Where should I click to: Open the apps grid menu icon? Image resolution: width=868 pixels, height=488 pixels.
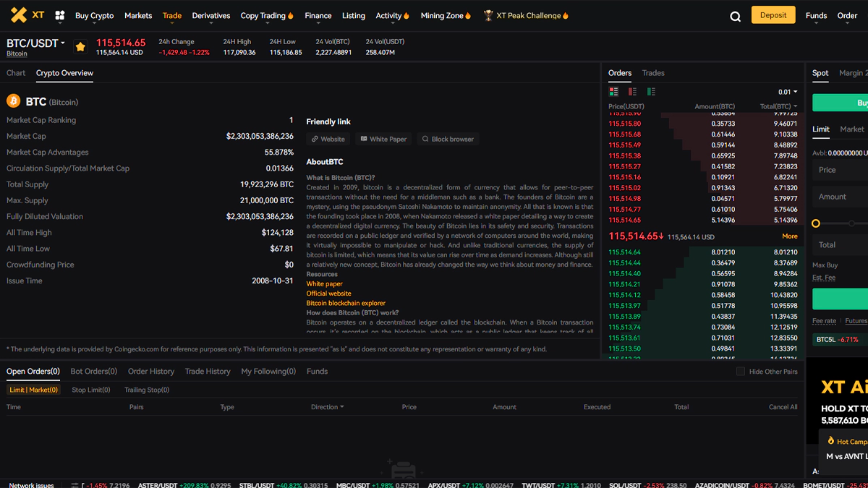coord(60,15)
